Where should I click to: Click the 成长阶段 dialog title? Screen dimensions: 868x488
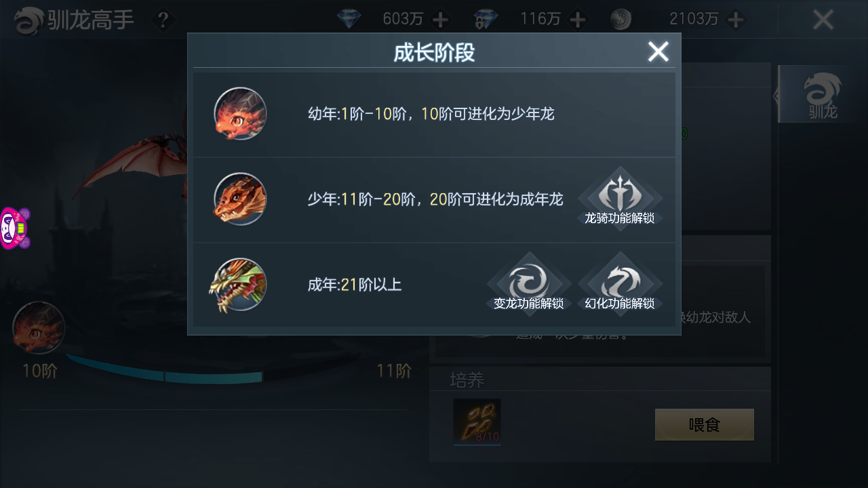(x=434, y=52)
